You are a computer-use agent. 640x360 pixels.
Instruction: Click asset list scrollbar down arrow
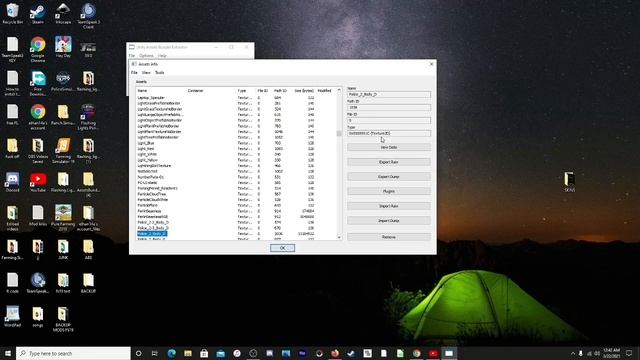[x=339, y=237]
